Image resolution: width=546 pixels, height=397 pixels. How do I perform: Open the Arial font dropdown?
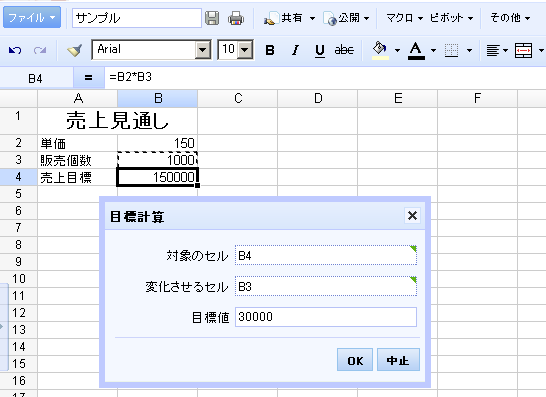(x=203, y=50)
